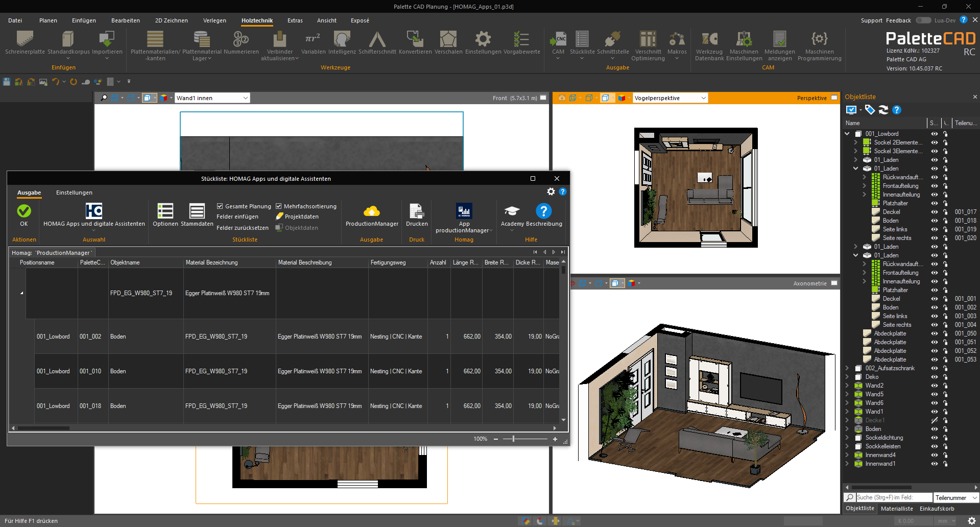Click the Projektdaten button
The image size is (980, 527).
(301, 217)
